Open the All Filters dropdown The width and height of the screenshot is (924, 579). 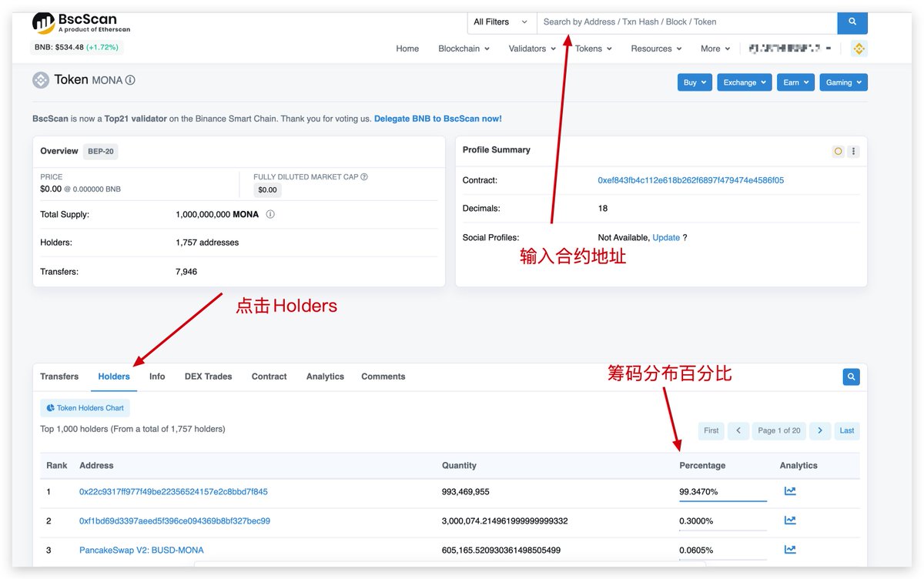(501, 22)
